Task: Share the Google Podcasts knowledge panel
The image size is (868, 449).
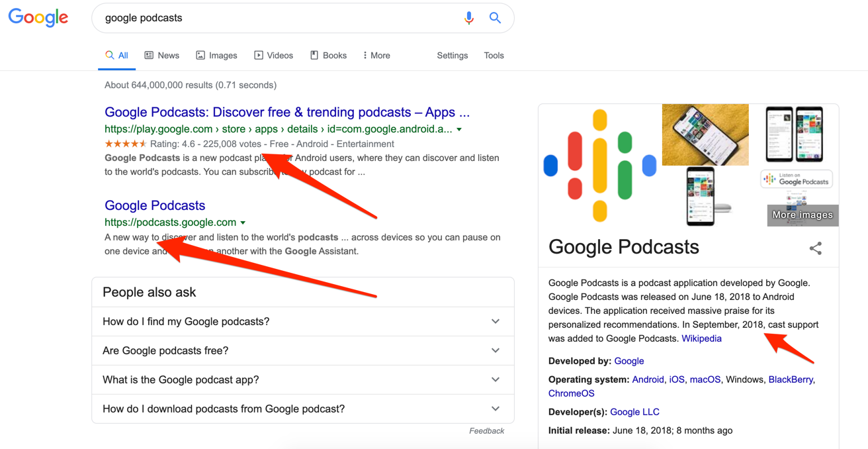Action: [815, 248]
